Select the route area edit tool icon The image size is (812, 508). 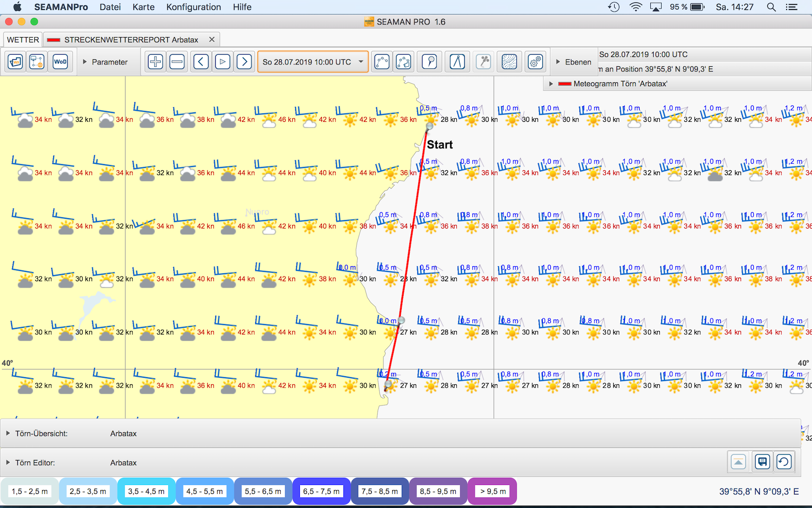tap(404, 62)
